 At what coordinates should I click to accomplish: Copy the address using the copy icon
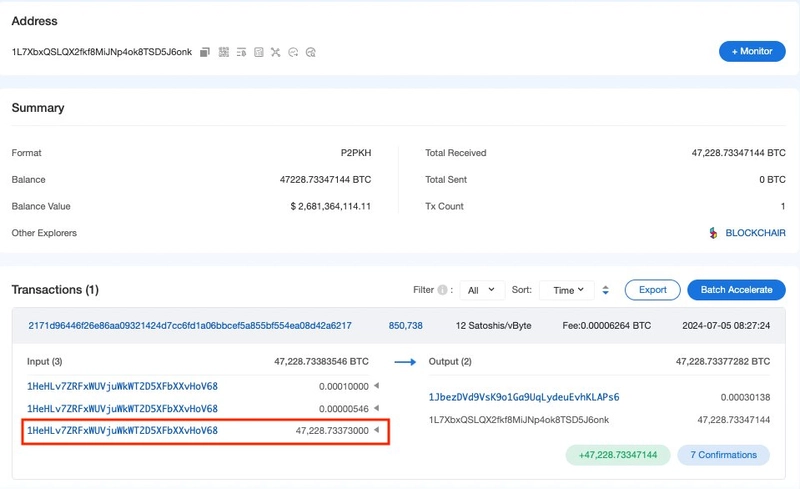pyautogui.click(x=205, y=52)
